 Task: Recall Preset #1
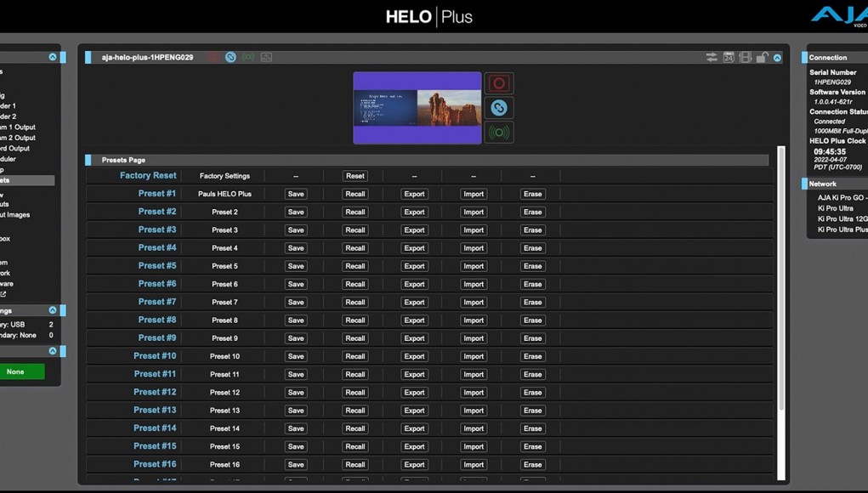355,194
